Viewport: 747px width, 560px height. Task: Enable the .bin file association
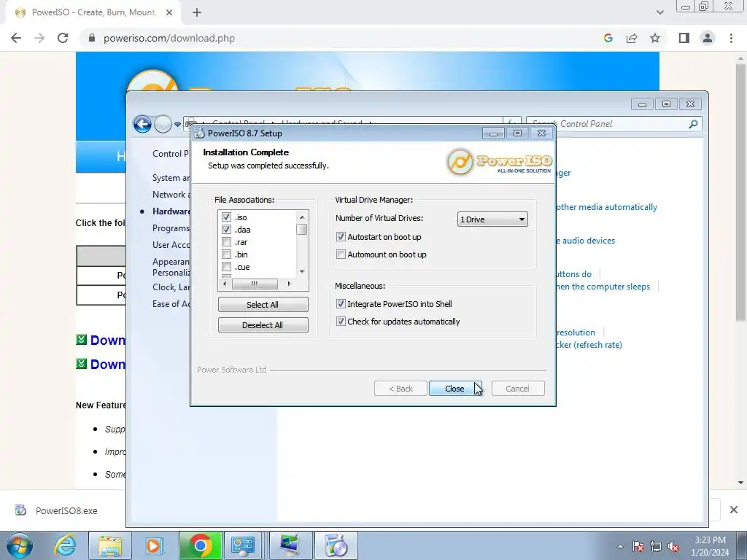pyautogui.click(x=226, y=254)
